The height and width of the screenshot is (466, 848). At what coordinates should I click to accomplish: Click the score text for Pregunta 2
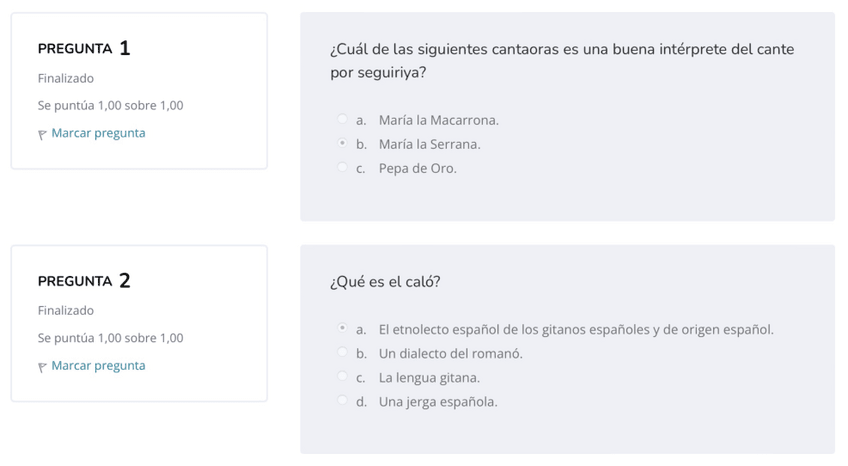pyautogui.click(x=110, y=338)
